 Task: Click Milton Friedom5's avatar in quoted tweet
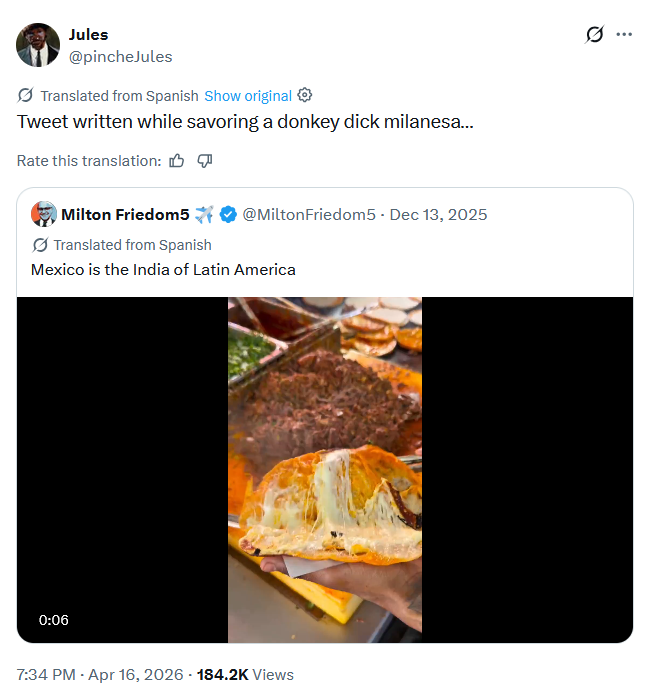click(x=44, y=214)
